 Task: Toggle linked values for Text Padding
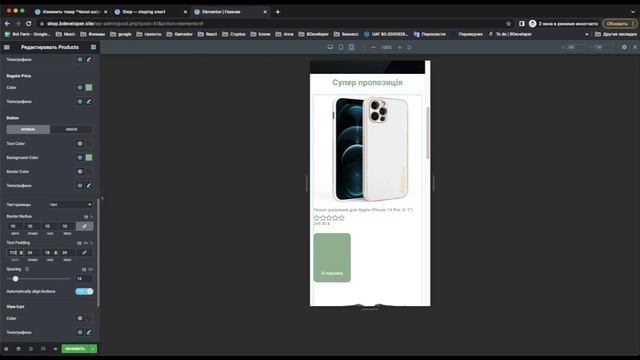pos(84,253)
